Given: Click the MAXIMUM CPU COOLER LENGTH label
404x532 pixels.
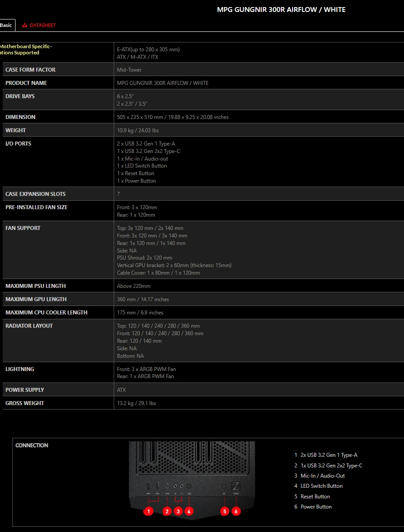Looking at the screenshot, I should [x=46, y=313].
